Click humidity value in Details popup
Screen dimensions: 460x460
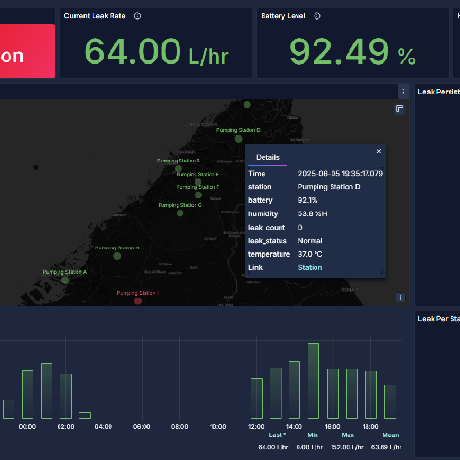(312, 214)
